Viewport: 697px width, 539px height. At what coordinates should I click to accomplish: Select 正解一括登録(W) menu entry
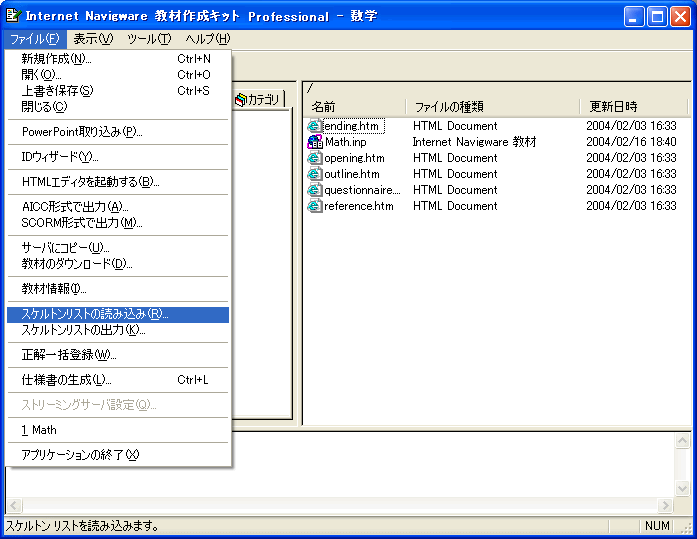(x=118, y=355)
